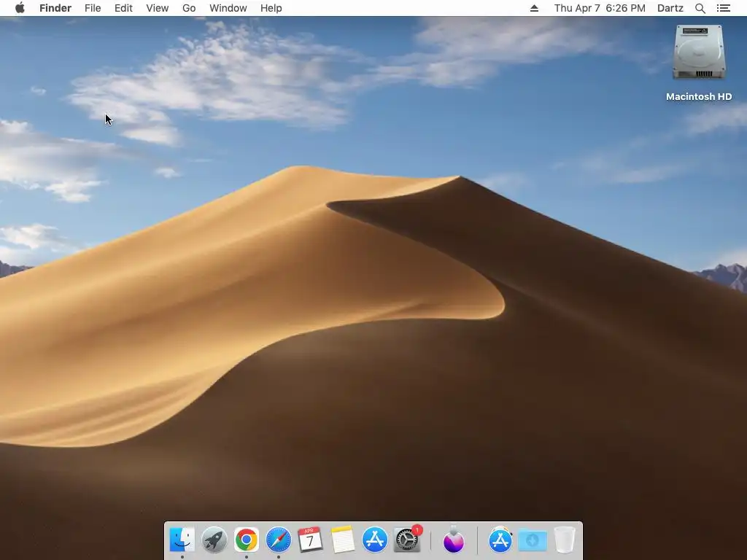
Task: Open the Finder application menu
Action: coord(55,8)
